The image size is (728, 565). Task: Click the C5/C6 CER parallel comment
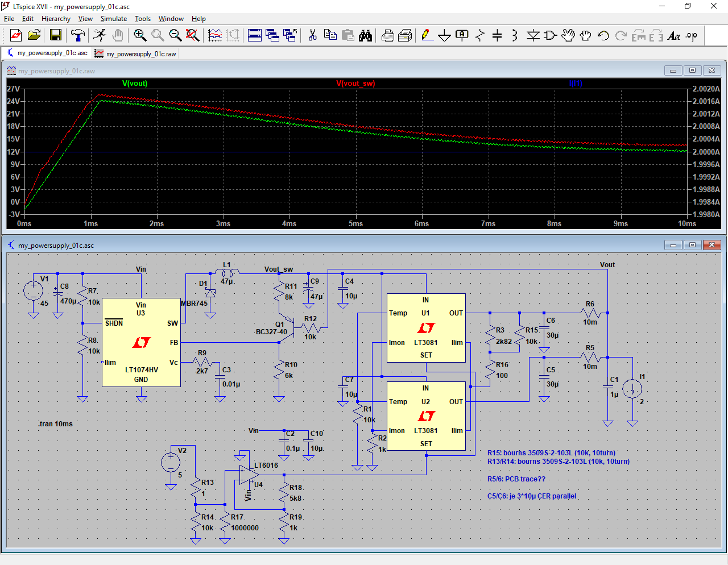[x=531, y=496]
